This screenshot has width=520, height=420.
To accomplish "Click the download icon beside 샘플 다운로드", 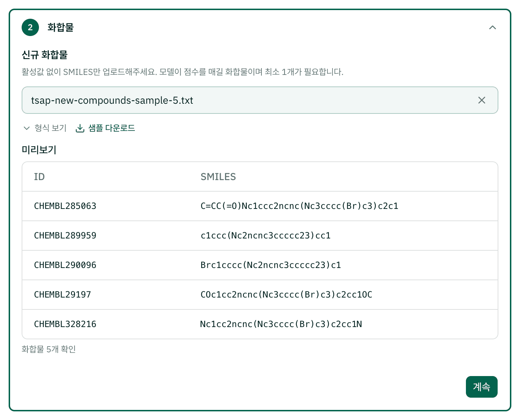I will (80, 128).
